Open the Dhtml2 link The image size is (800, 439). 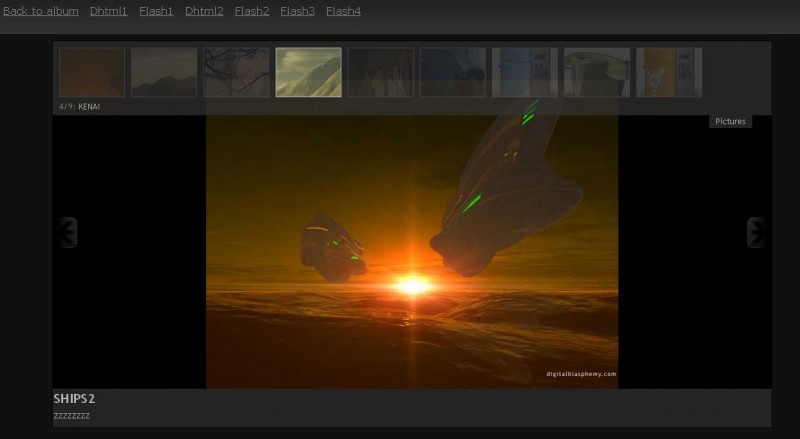(204, 11)
